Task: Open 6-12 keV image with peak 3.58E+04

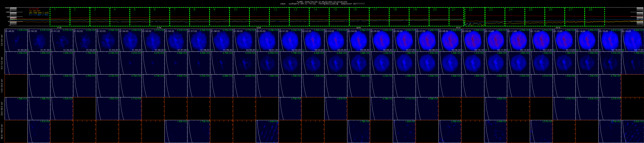Action: [x=176, y=63]
